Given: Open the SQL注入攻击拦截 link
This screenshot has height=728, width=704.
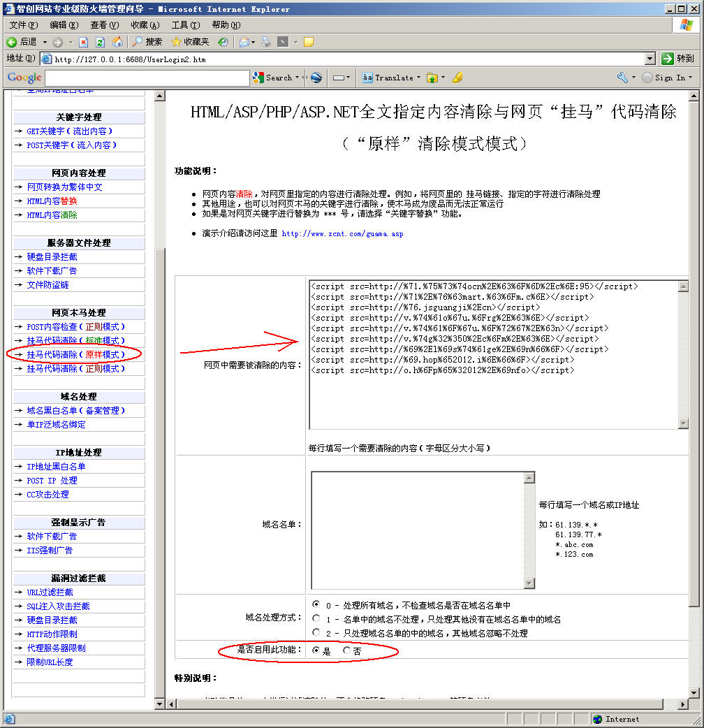Looking at the screenshot, I should point(58,606).
